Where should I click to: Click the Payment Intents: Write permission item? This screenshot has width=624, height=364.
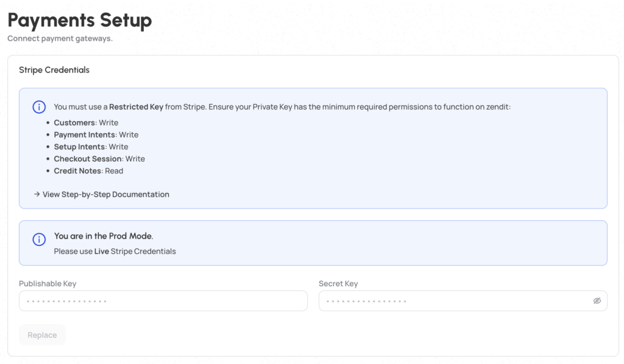pos(96,135)
